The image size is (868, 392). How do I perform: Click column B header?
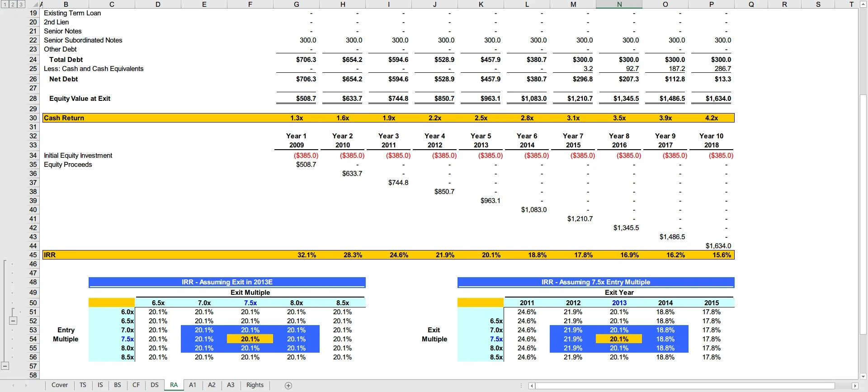coord(66,4)
